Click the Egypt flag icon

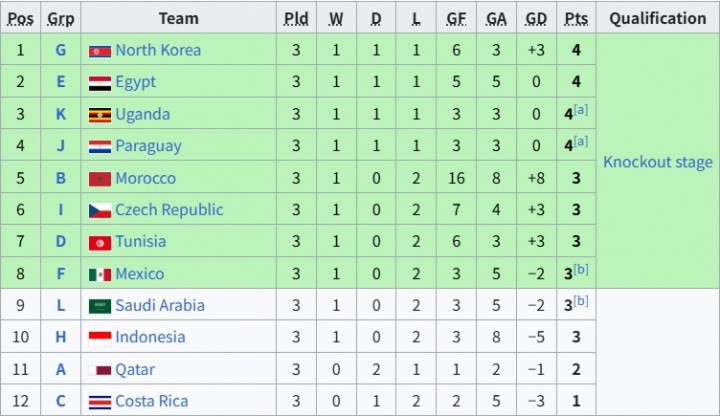tap(99, 82)
